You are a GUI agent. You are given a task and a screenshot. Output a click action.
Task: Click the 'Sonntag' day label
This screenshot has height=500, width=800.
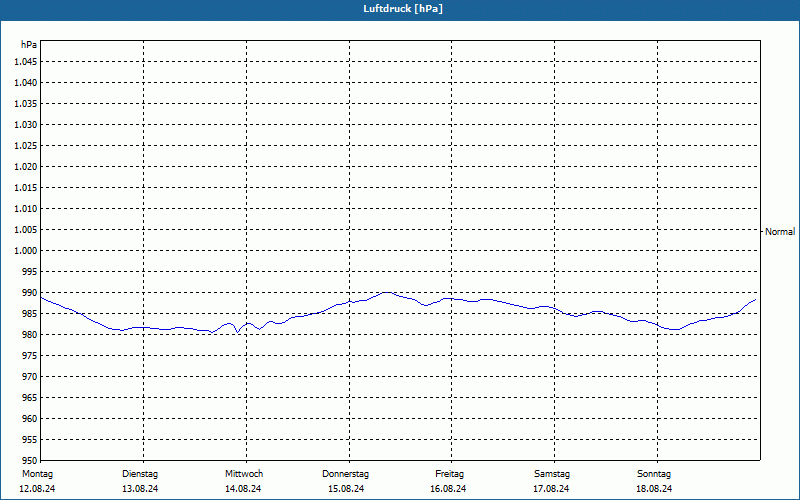pos(654,474)
